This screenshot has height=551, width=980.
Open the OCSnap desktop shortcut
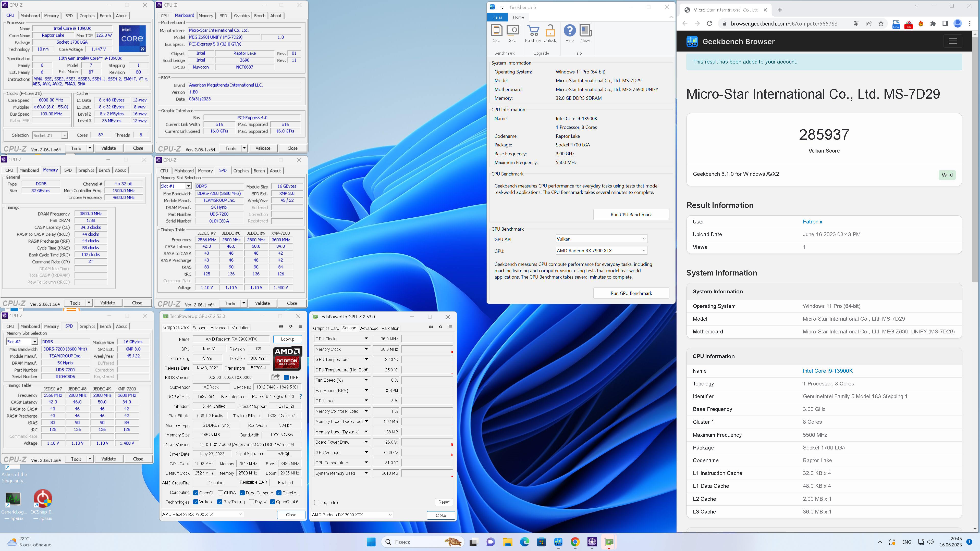point(43,505)
